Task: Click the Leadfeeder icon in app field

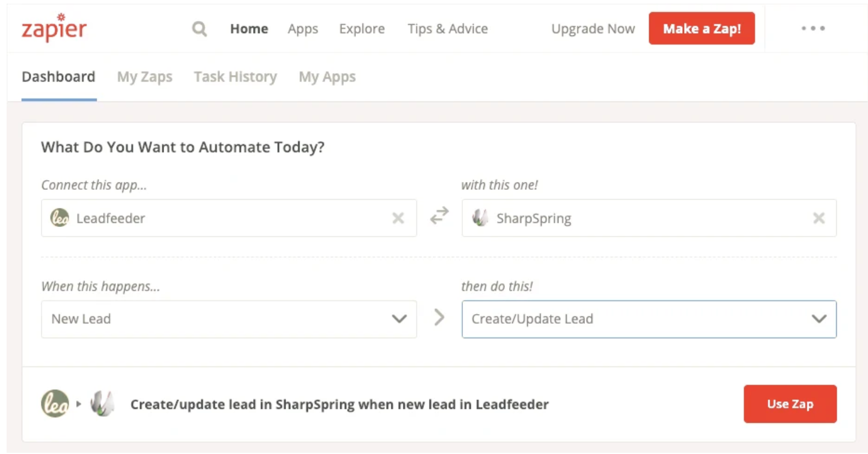Action: 60,218
